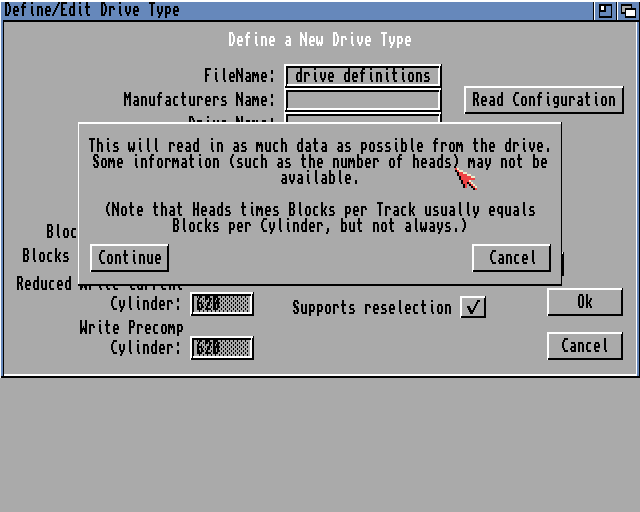Toggle the Supports reselection checkbox
Image resolution: width=640 pixels, height=512 pixels.
tap(473, 307)
